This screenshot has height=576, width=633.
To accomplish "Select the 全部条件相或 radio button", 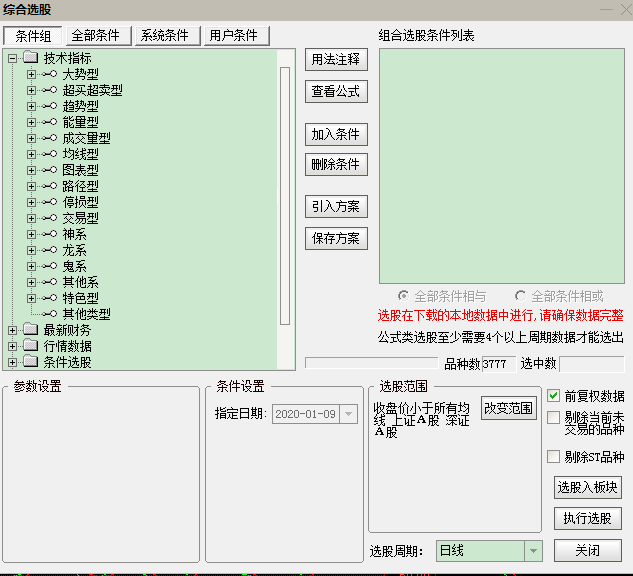I will (520, 296).
